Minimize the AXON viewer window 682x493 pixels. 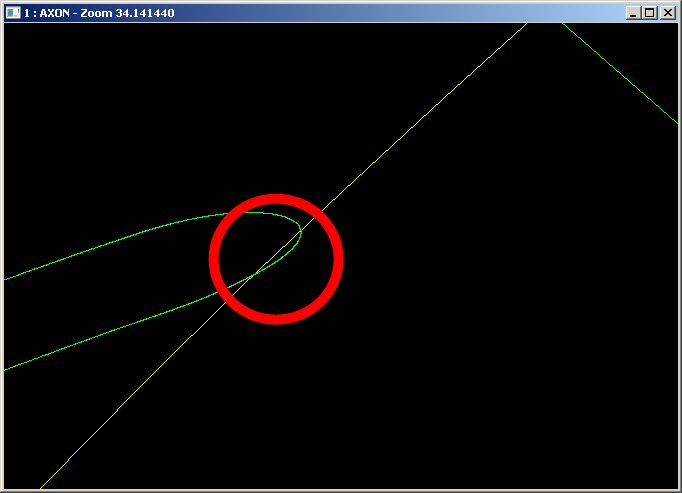[633, 12]
